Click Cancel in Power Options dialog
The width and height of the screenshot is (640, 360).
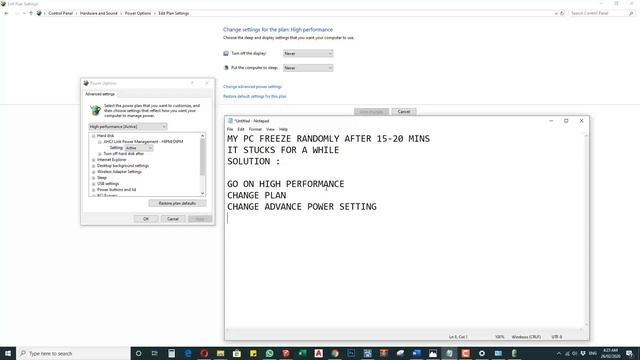(173, 219)
